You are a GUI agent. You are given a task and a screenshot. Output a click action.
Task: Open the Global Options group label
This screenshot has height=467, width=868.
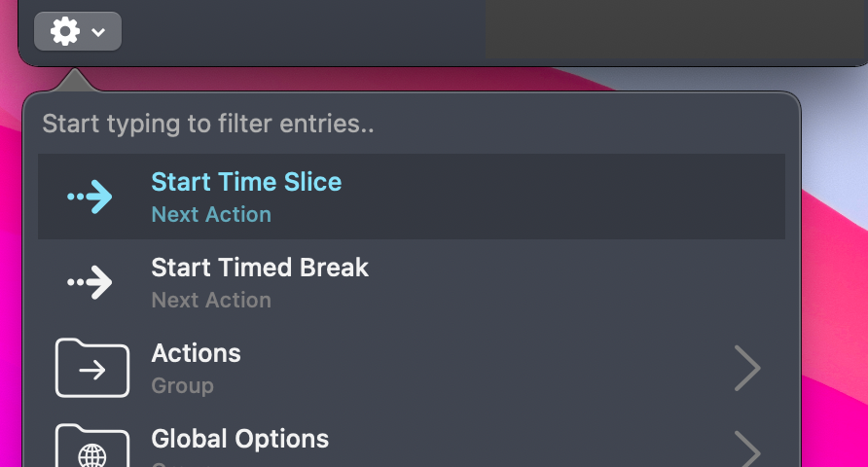click(x=239, y=439)
